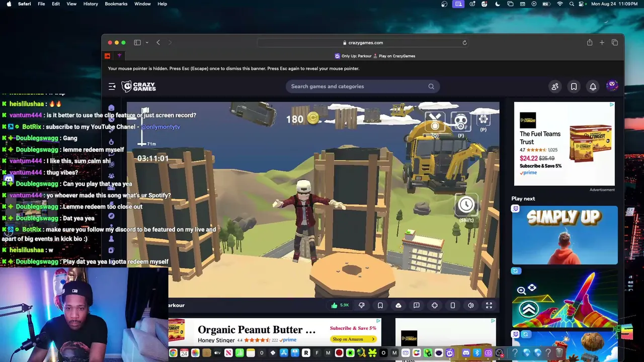644x362 pixels.
Task: Open the CrazyGames friends icon
Action: (555, 86)
